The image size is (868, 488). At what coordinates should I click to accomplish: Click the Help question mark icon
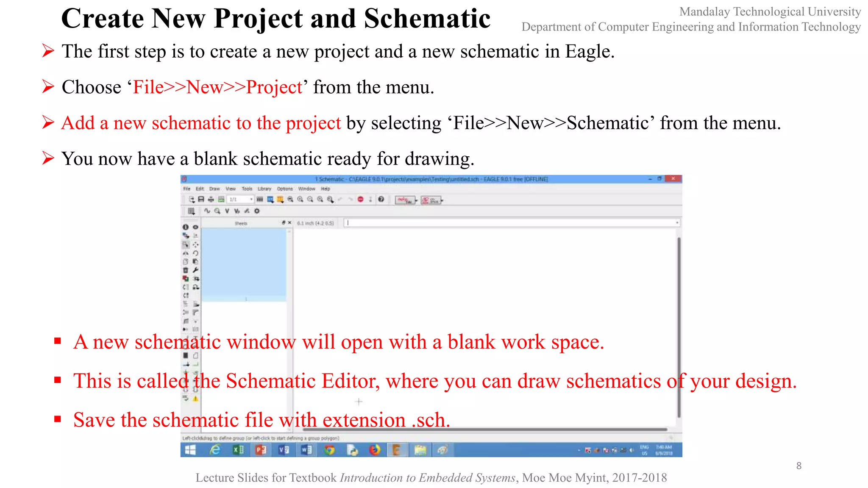tap(381, 199)
